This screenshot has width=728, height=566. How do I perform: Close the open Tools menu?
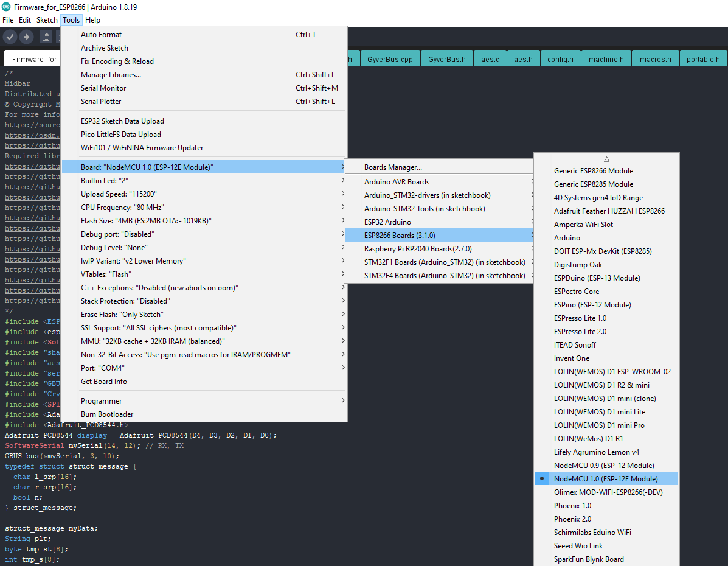(x=71, y=20)
